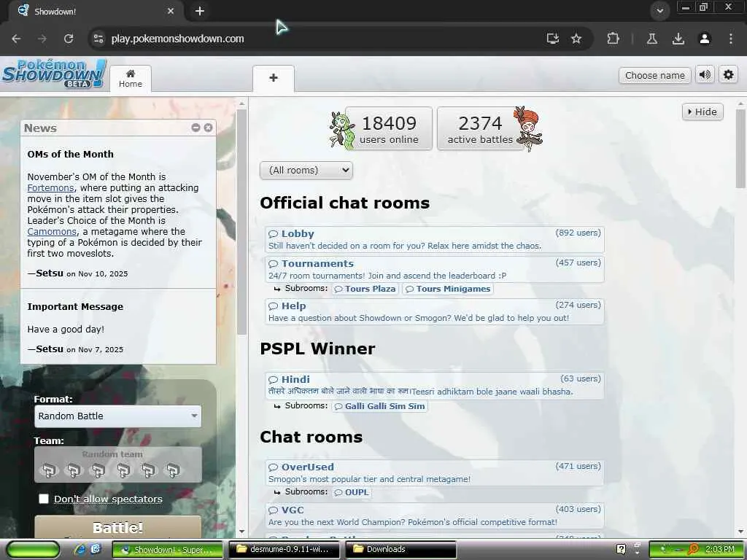The height and width of the screenshot is (560, 747).
Task: Open Tours Plaza subroom
Action: click(x=365, y=289)
